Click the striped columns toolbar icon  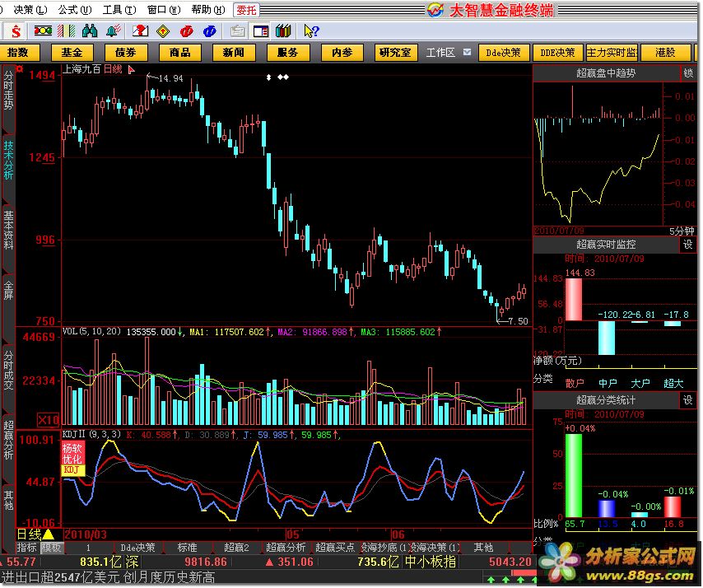(x=67, y=31)
